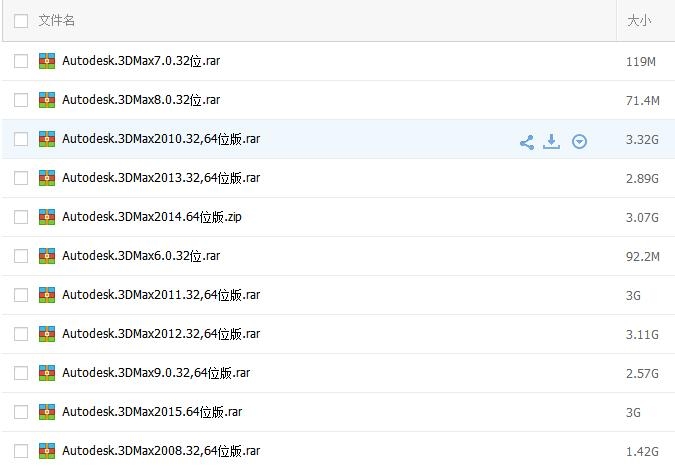Open file name Autodesk.3DMax2012.32,64位版.rar
Screen dimensions: 675x470
pos(161,334)
